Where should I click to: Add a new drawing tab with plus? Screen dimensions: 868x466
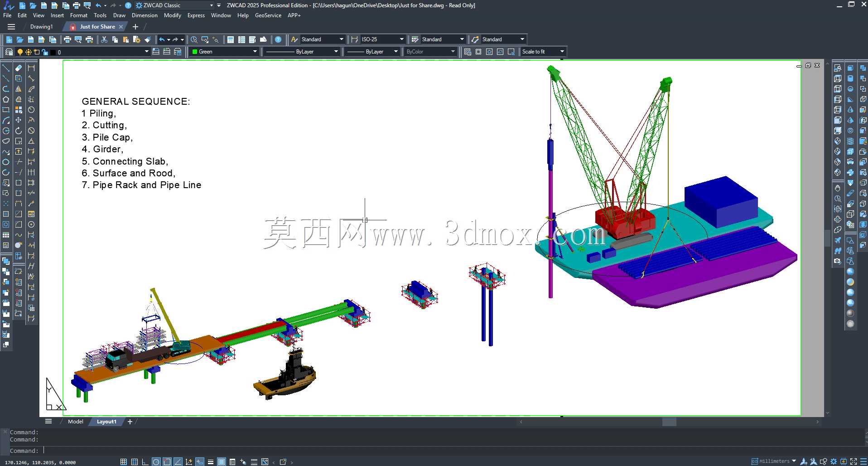[135, 27]
